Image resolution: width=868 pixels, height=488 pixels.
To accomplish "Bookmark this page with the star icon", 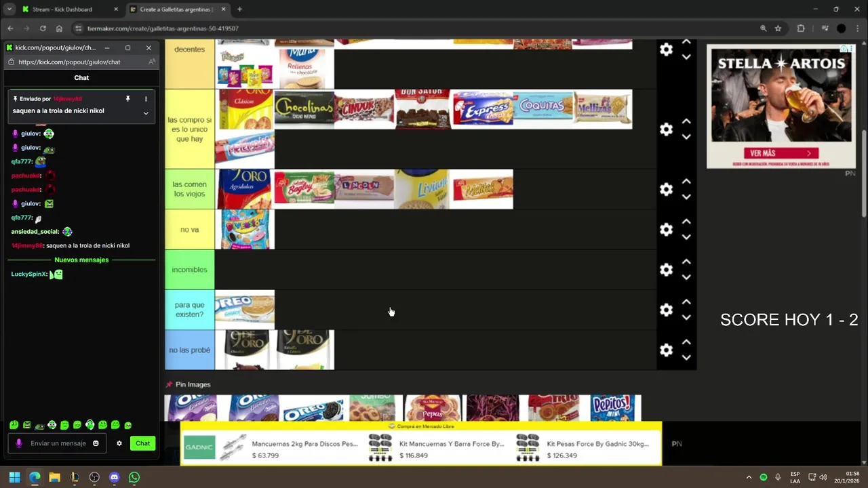I will click(x=778, y=28).
